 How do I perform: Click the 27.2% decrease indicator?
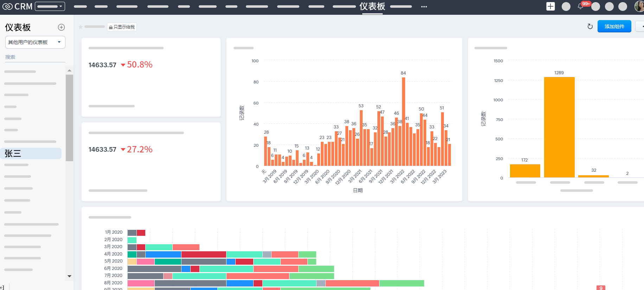(x=136, y=150)
